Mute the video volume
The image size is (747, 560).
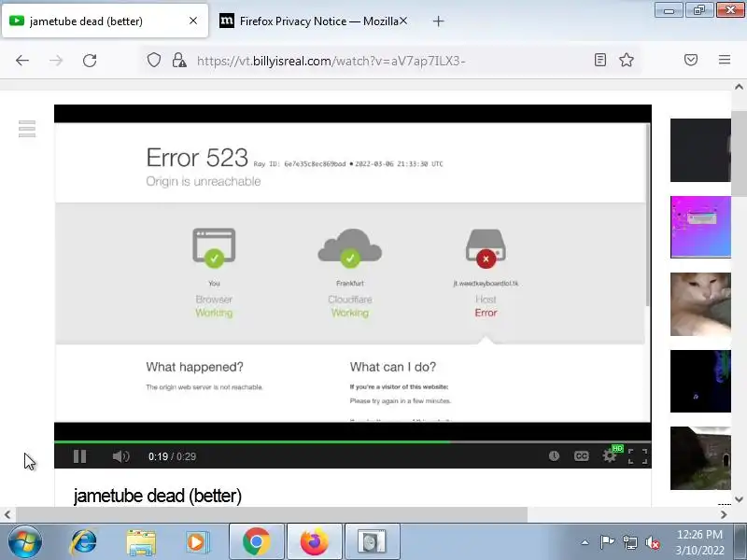(121, 456)
